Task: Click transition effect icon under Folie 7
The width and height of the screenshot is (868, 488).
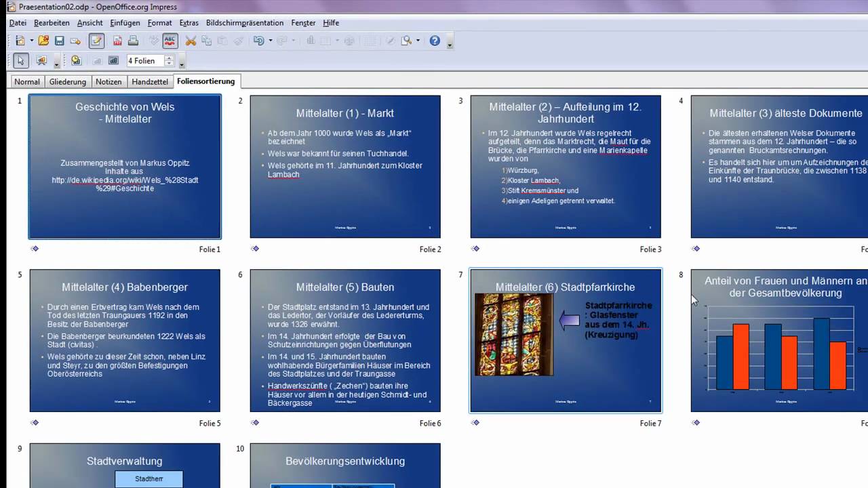Action: point(475,423)
